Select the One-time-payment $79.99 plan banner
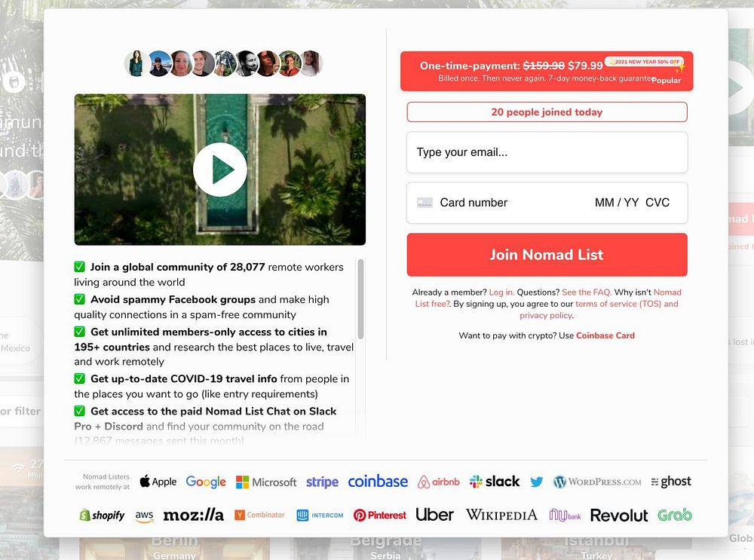The height and width of the screenshot is (560, 754). click(547, 71)
